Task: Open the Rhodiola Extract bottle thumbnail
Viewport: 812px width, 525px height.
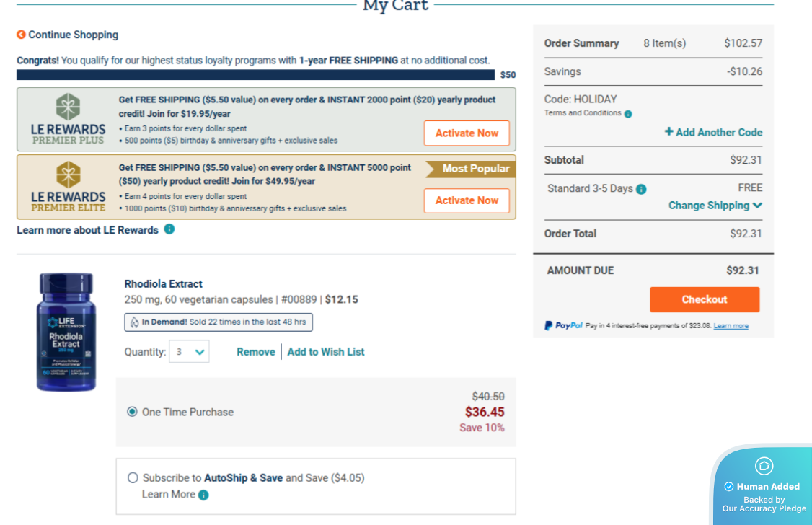Action: 66,332
